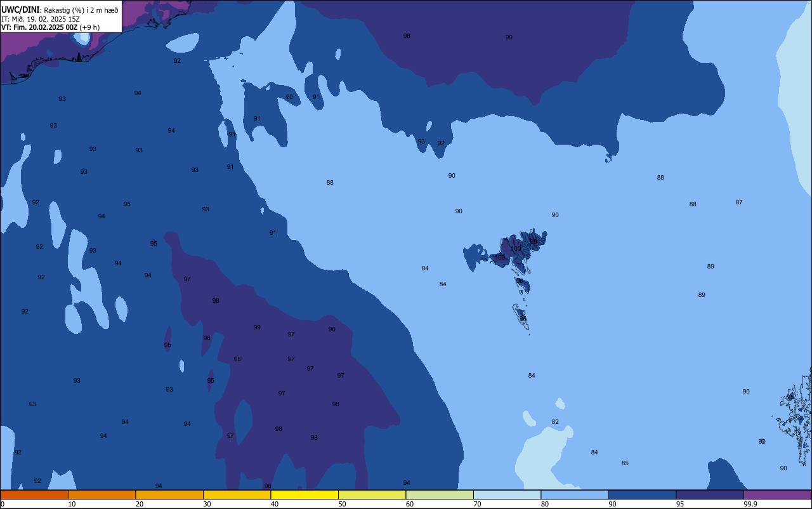Select the legend tick label '30'
812x509 pixels.
207,504
